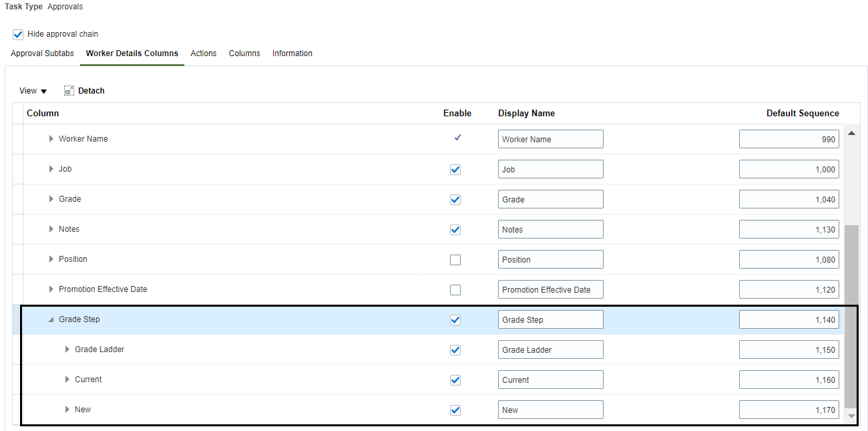
Task: Expand the Job row
Action: click(x=51, y=169)
